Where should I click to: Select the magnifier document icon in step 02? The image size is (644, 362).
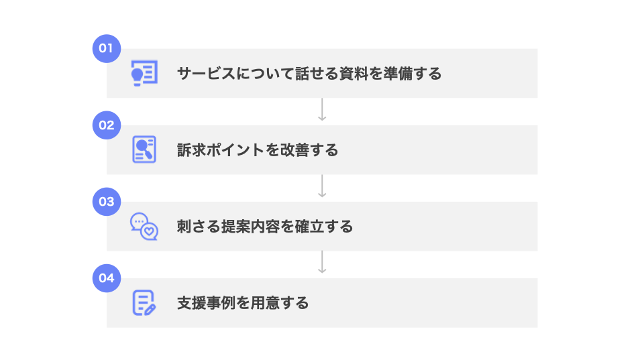(144, 149)
